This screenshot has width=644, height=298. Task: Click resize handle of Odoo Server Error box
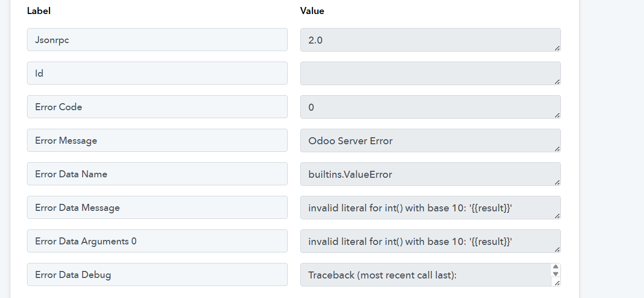557,149
